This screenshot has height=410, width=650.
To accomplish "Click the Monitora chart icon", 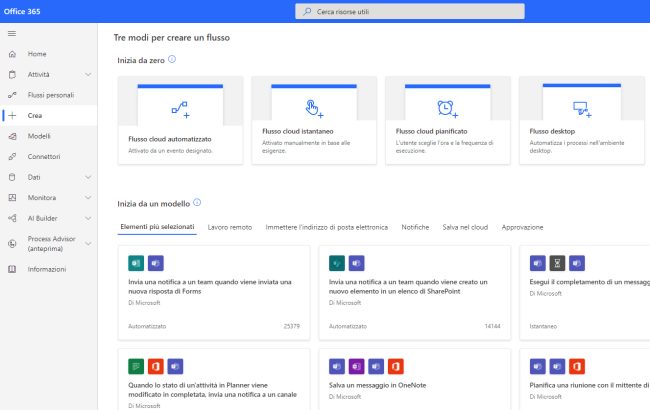I will pos(12,198).
